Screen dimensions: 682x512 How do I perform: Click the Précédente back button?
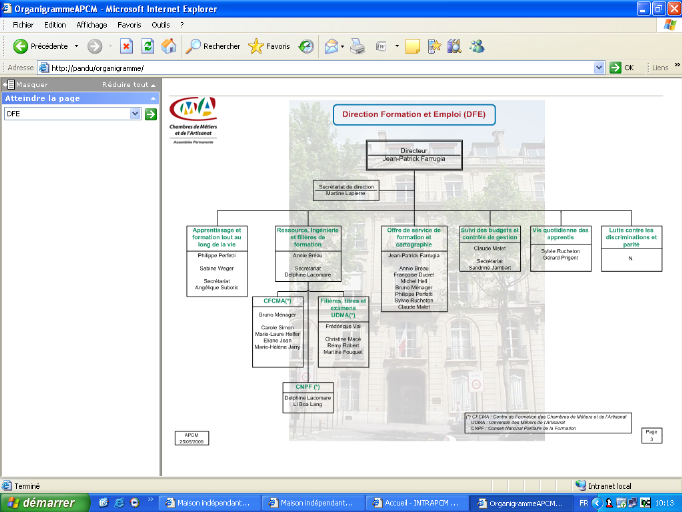(x=40, y=46)
